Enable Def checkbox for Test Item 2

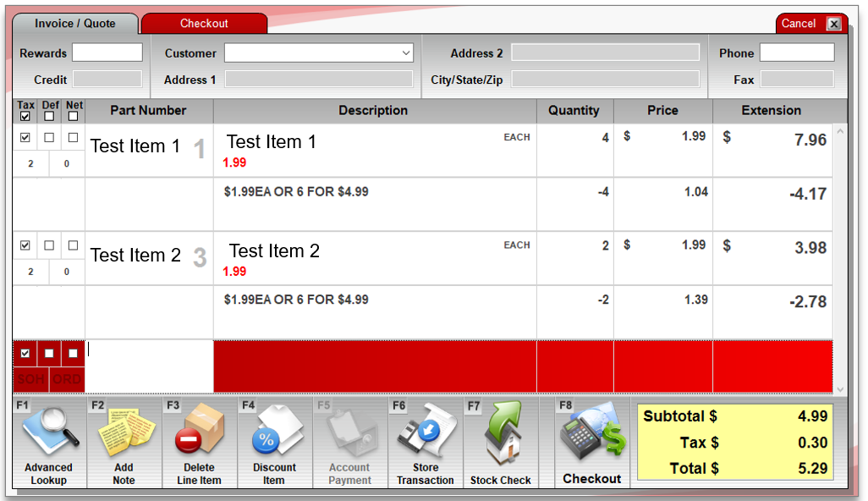pos(49,245)
